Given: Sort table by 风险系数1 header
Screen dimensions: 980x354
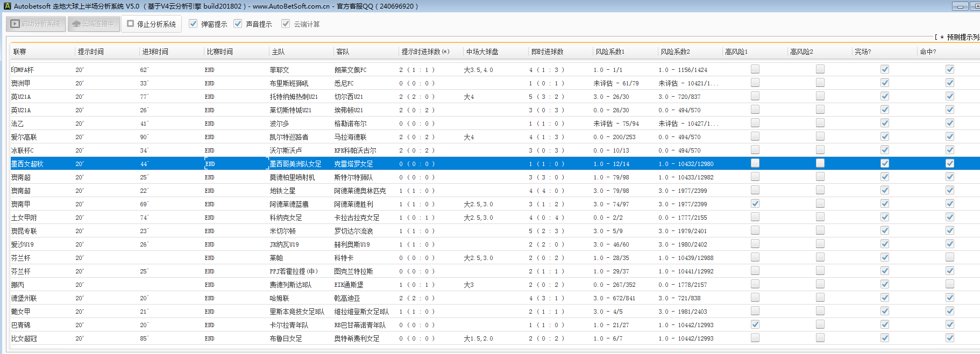Looking at the screenshot, I should (609, 52).
